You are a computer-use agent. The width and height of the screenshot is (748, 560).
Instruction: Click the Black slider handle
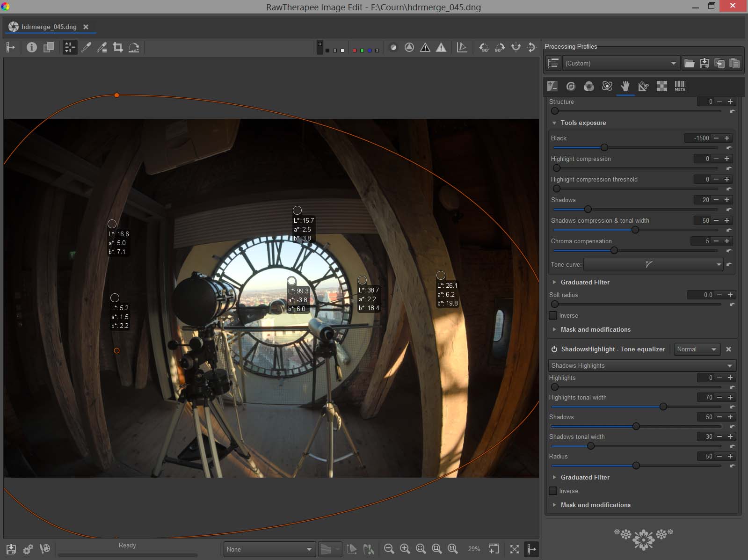(x=604, y=147)
